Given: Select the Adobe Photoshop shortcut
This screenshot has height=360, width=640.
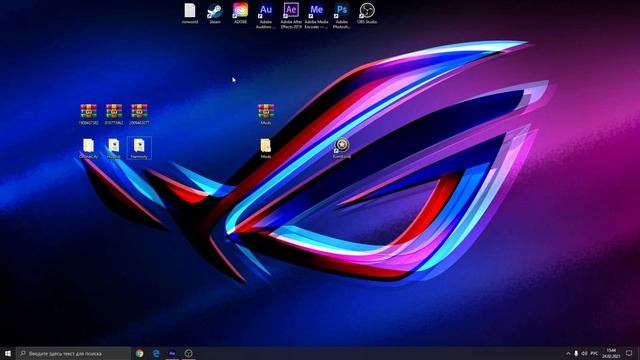Looking at the screenshot, I should coord(342,16).
